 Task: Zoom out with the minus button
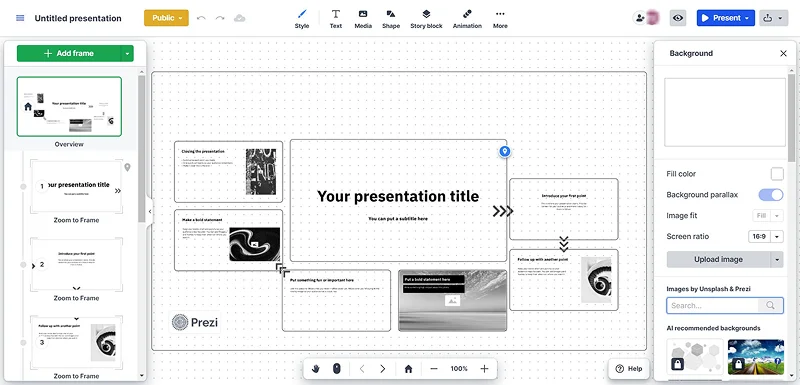pos(434,369)
